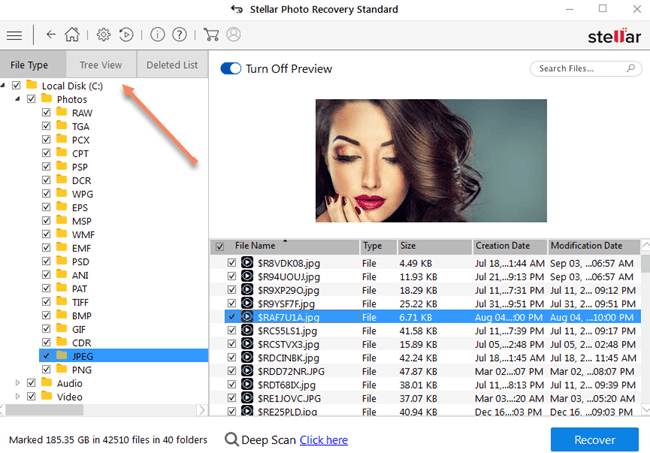Open the hamburger menu
The width and height of the screenshot is (650, 453).
pyautogui.click(x=14, y=35)
